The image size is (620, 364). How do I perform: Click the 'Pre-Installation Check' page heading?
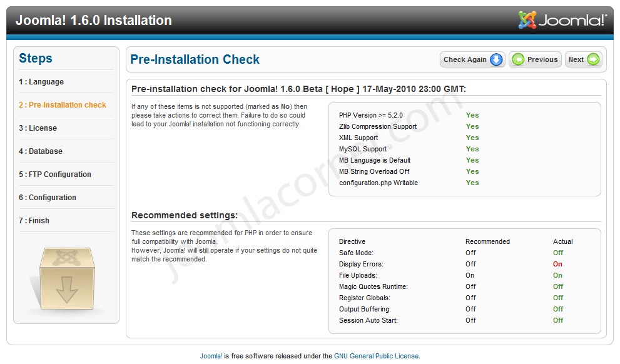(x=195, y=59)
